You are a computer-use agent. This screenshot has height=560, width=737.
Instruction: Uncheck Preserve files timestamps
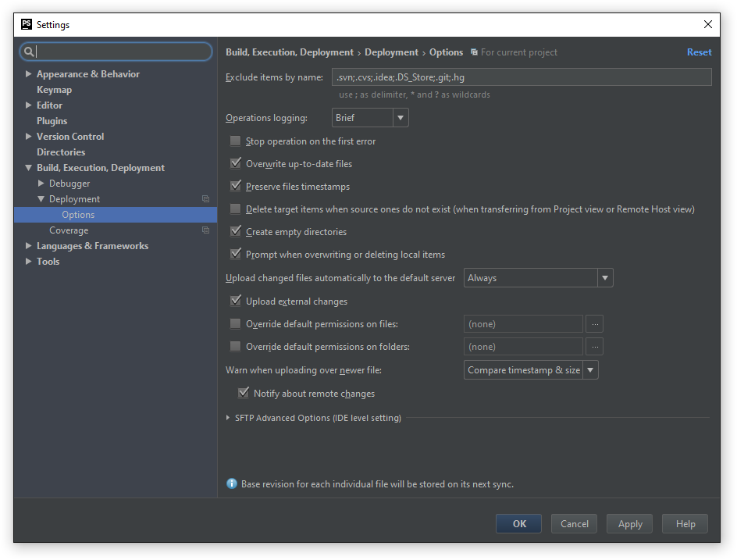coord(236,187)
